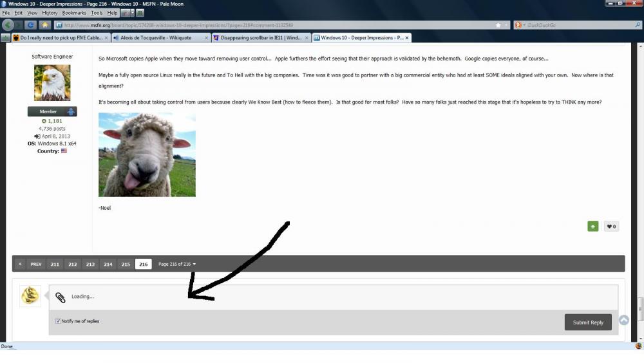
Task: Close the Windows 10 Deeper Impressions tab
Action: coord(406,38)
